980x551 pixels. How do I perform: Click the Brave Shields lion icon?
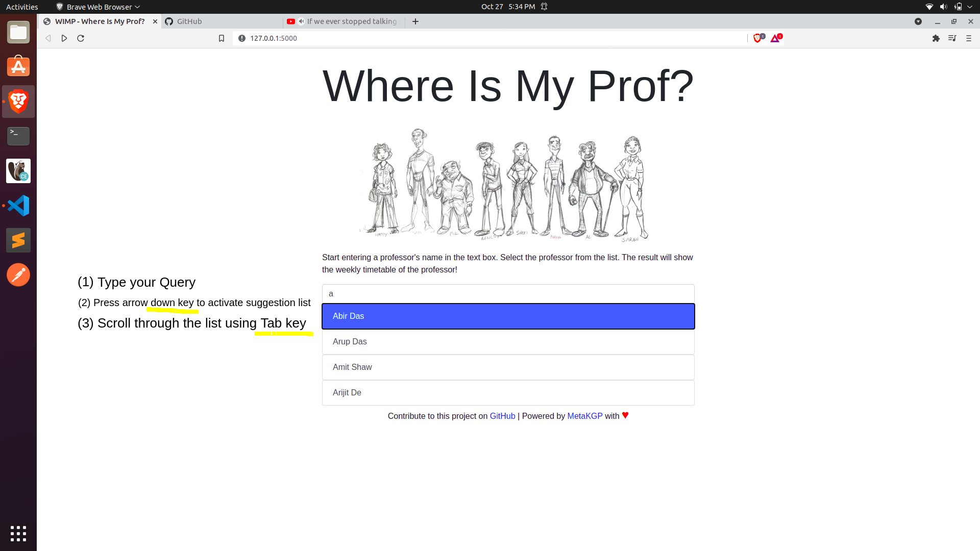pyautogui.click(x=757, y=38)
